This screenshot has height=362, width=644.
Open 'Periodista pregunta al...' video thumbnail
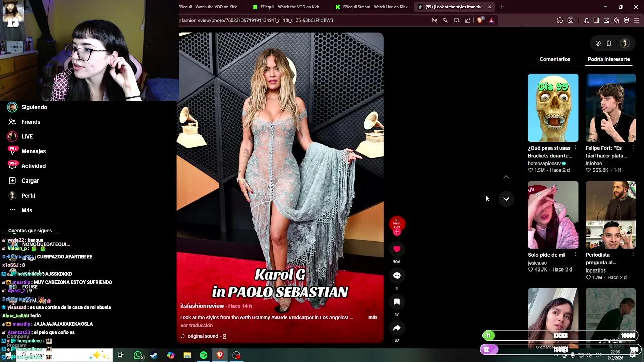point(611,215)
